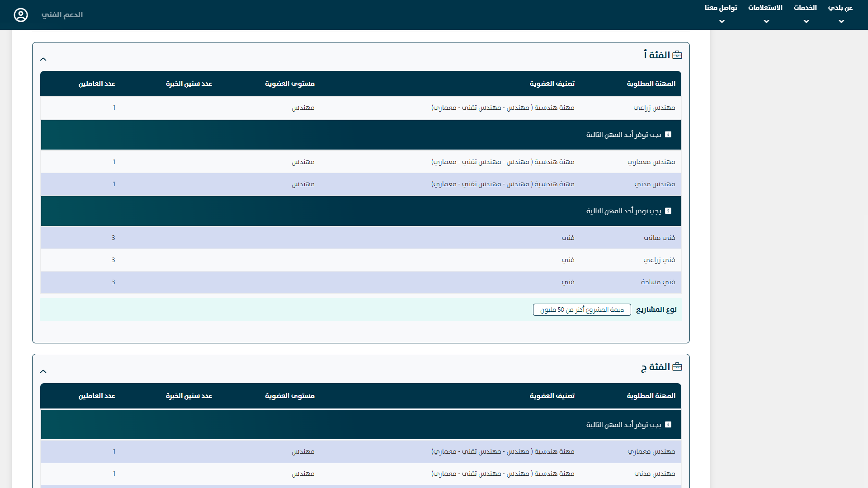This screenshot has width=868, height=488.
Task: Collapse the الفئة ج section chevron
Action: coord(43,371)
